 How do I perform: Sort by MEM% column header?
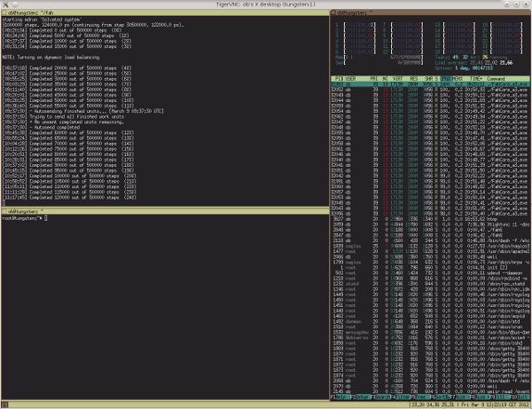click(x=458, y=78)
